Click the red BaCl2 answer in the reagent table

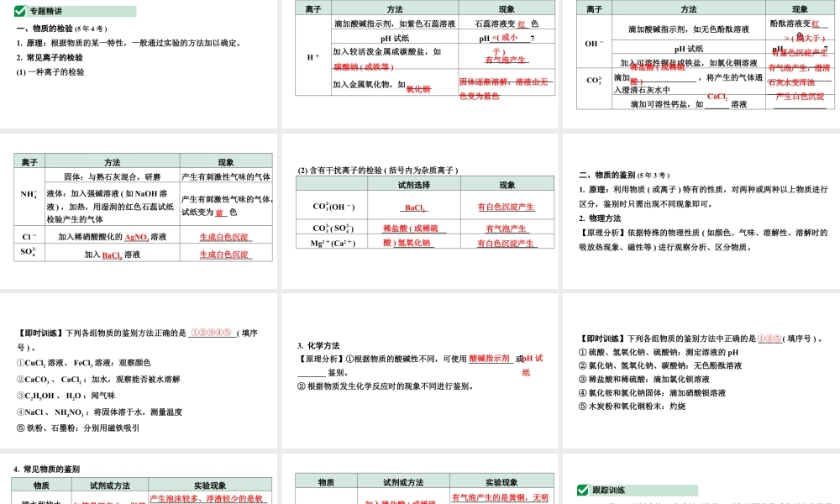tap(415, 208)
